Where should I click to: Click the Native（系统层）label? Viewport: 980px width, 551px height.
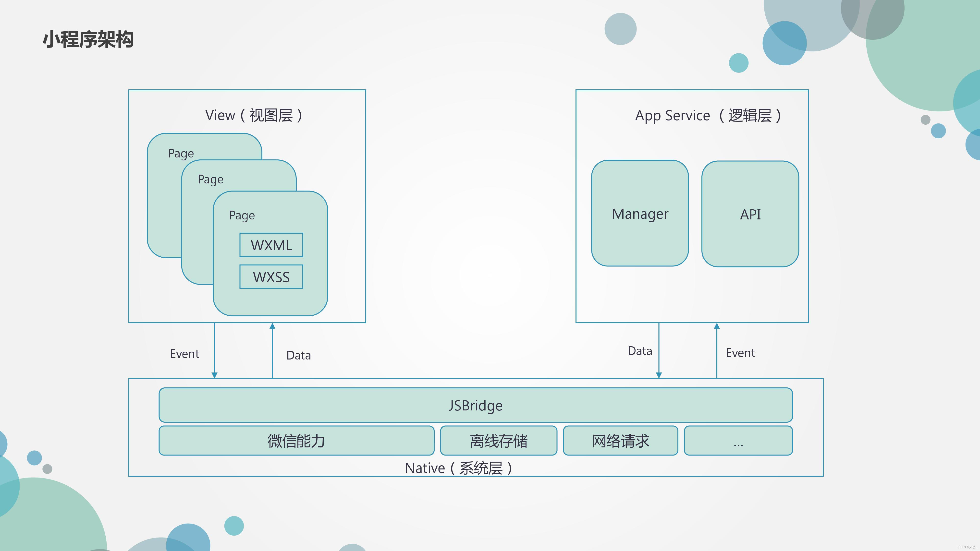(x=458, y=468)
